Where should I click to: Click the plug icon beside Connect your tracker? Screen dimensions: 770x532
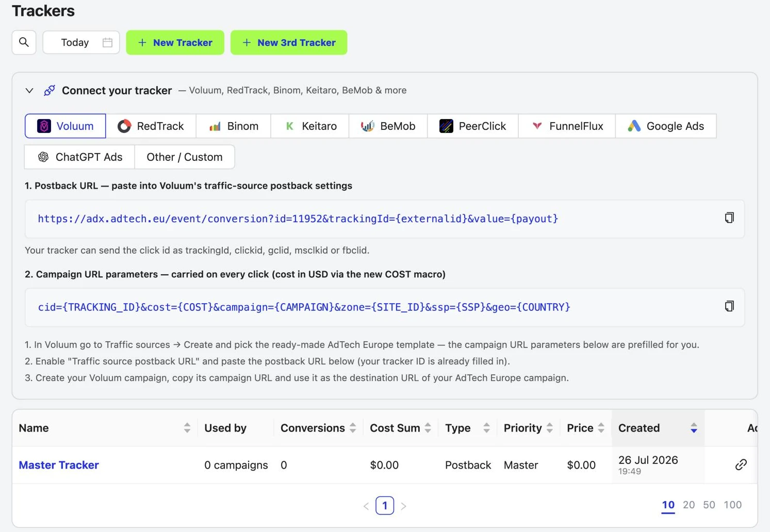click(50, 91)
